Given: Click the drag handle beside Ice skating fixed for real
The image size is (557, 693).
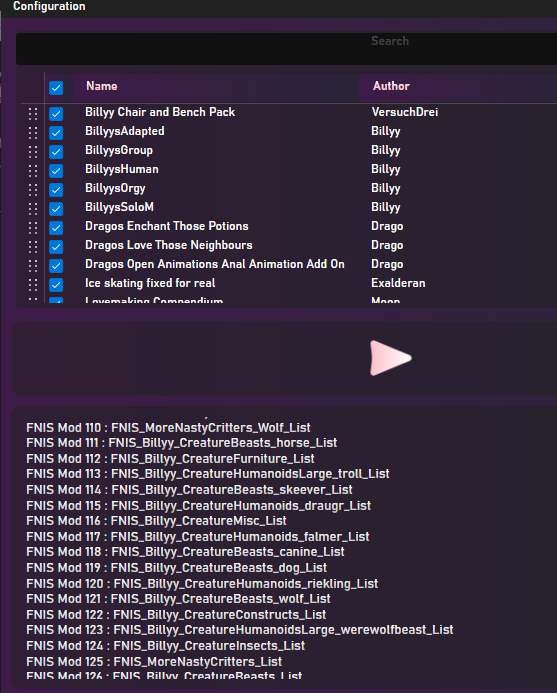Looking at the screenshot, I should pyautogui.click(x=33, y=285).
